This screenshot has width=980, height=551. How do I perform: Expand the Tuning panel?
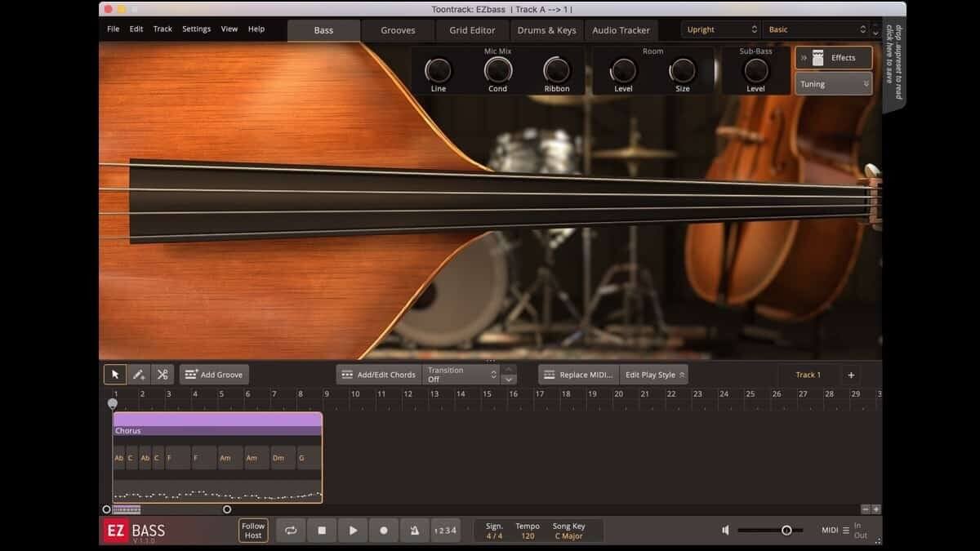(832, 83)
